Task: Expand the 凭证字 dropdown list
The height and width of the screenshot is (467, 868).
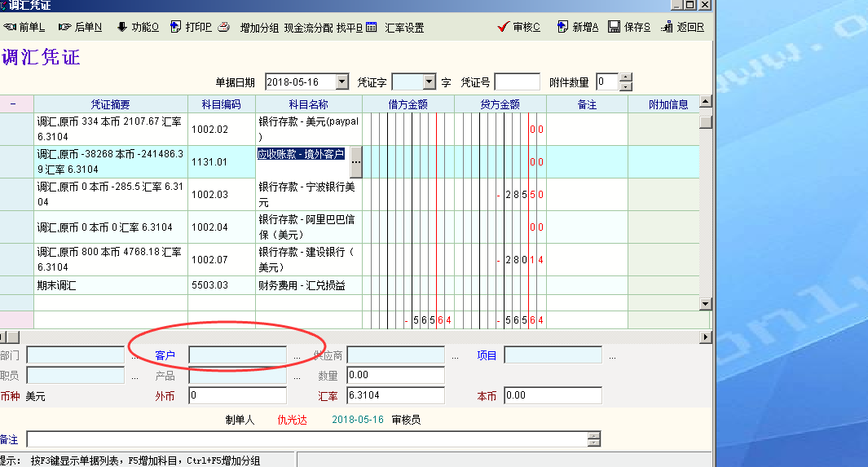Action: (430, 82)
